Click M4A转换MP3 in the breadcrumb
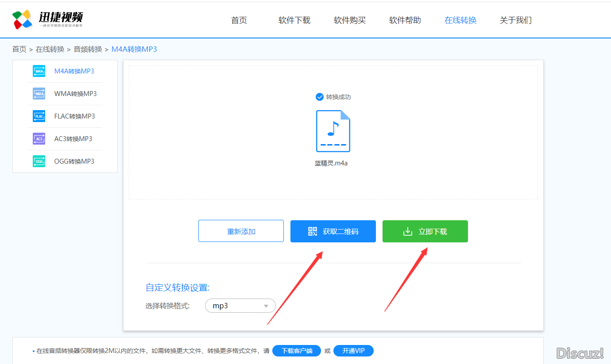This screenshot has width=611, height=364. pyautogui.click(x=134, y=49)
